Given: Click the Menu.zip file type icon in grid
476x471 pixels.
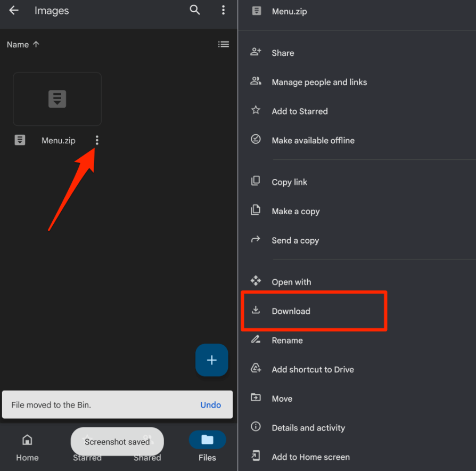Looking at the screenshot, I should [x=20, y=140].
